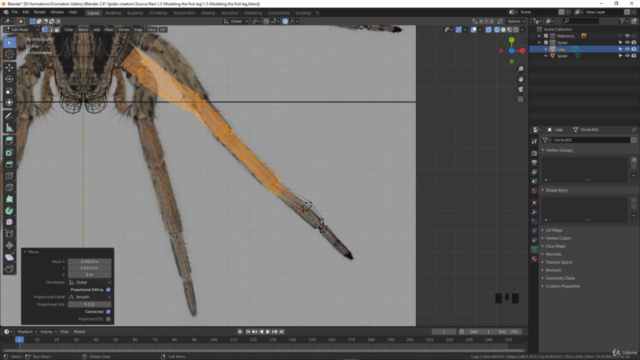The width and height of the screenshot is (640, 360).
Task: Activate the Scale tool
Action: tap(9, 91)
